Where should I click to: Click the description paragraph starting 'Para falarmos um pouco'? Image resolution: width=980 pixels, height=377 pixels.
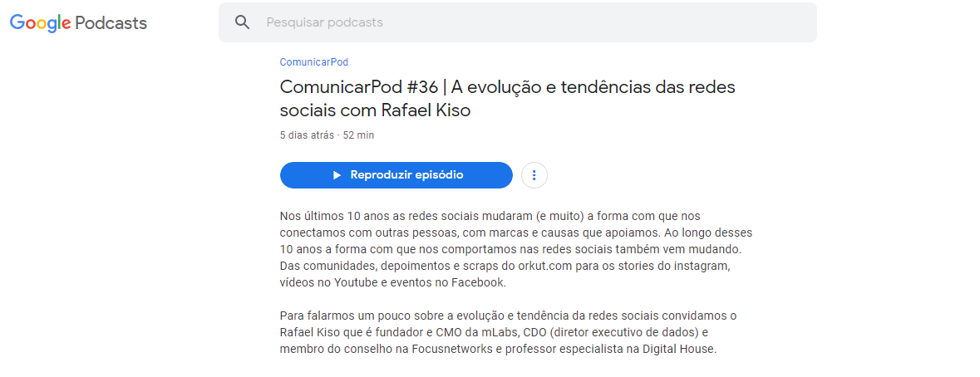click(503, 332)
